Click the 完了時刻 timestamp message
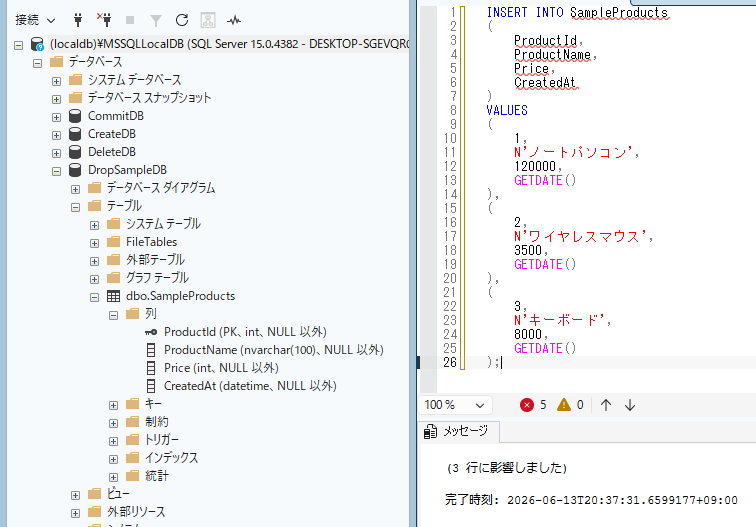 tap(591, 500)
